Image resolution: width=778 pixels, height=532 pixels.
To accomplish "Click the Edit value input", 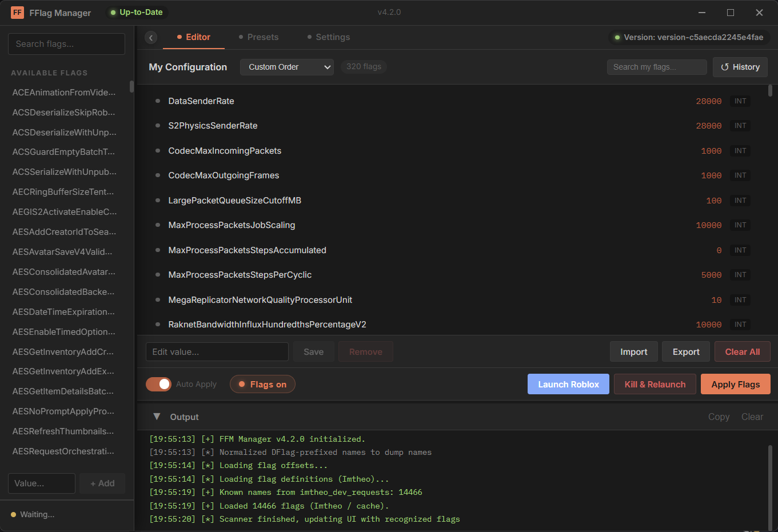I will [217, 352].
